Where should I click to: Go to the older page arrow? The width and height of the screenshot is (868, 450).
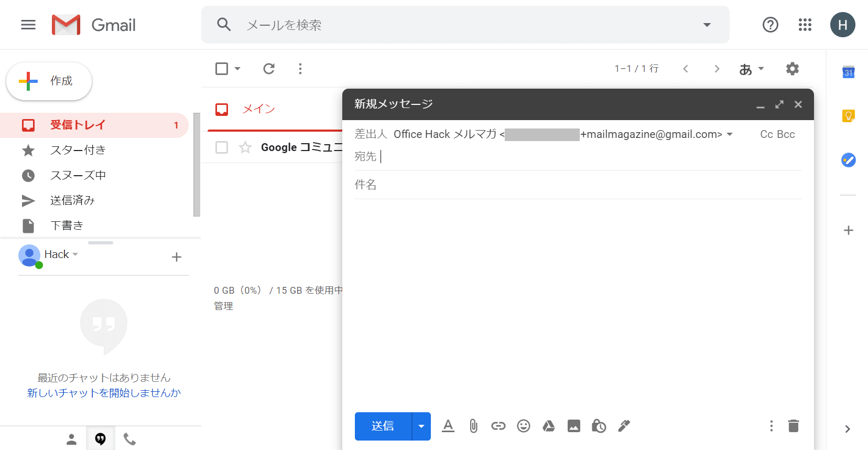click(x=717, y=69)
